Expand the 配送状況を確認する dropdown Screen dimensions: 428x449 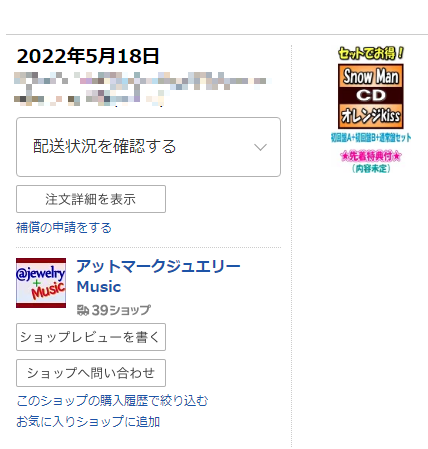[148, 147]
